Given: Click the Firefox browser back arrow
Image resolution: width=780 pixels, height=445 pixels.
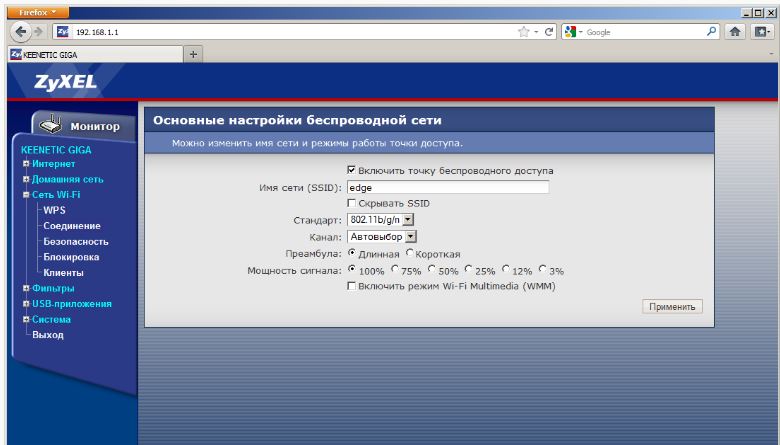Looking at the screenshot, I should click(x=20, y=32).
